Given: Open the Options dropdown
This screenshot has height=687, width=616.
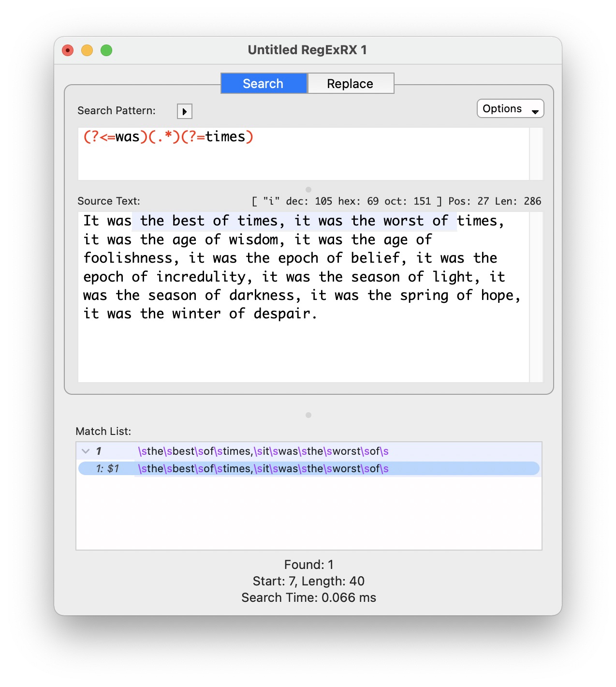Looking at the screenshot, I should (x=510, y=108).
